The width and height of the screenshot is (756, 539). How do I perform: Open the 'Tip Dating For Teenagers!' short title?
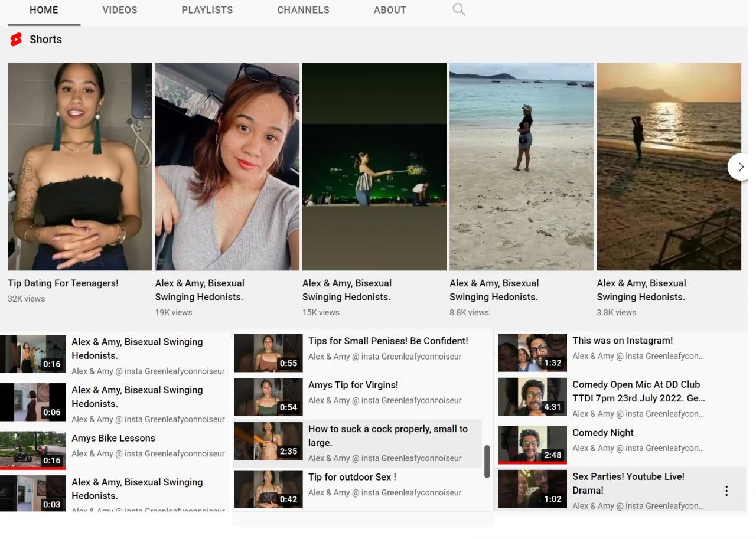63,283
